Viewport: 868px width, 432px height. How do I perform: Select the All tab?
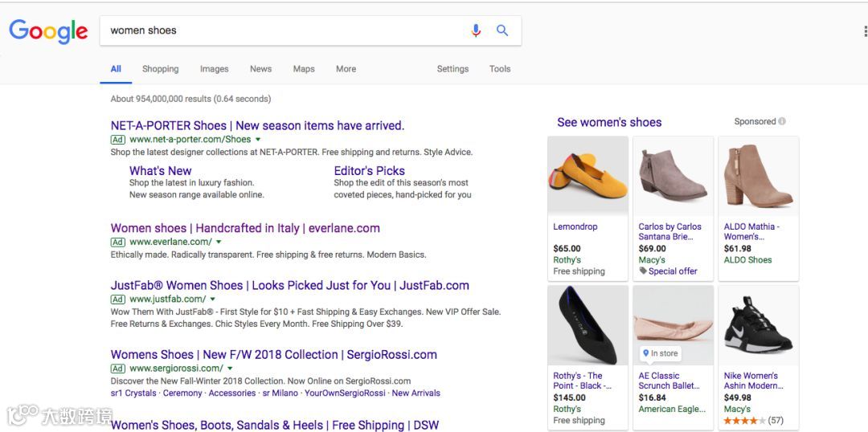coord(116,69)
